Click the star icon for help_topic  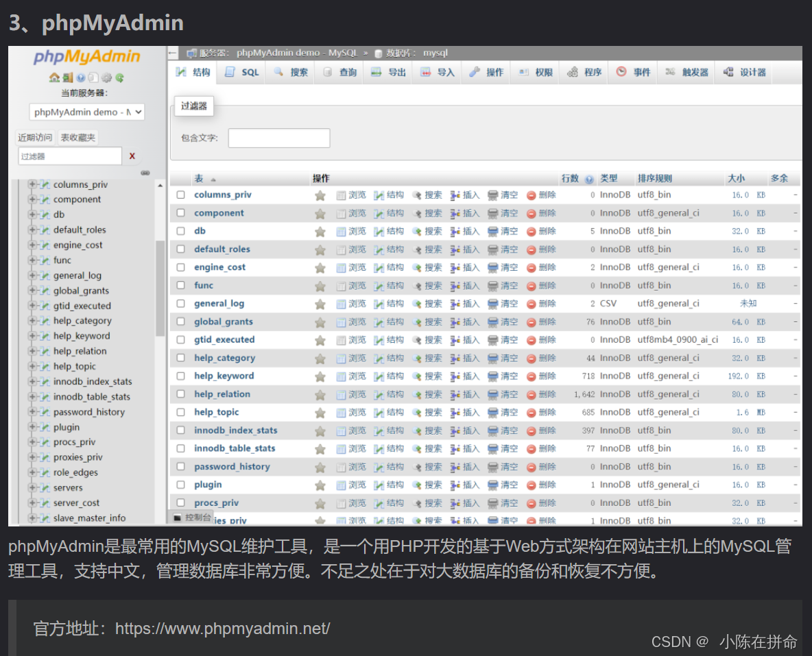[x=320, y=413]
